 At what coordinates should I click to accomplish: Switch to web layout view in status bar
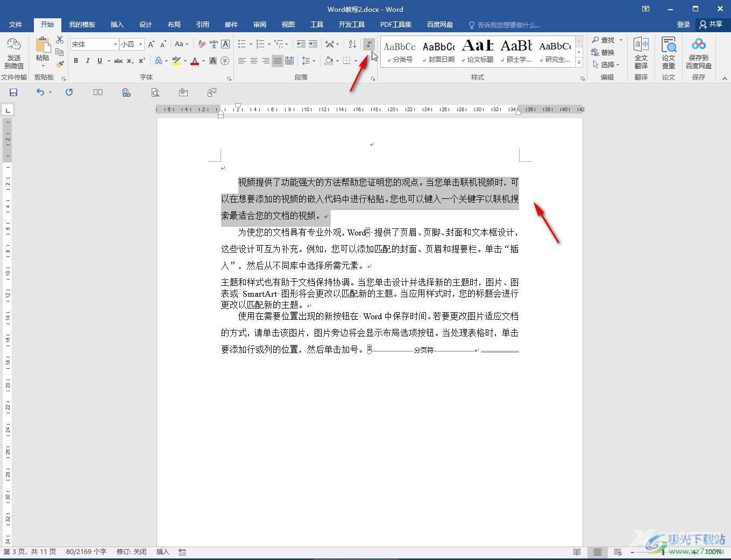click(618, 552)
